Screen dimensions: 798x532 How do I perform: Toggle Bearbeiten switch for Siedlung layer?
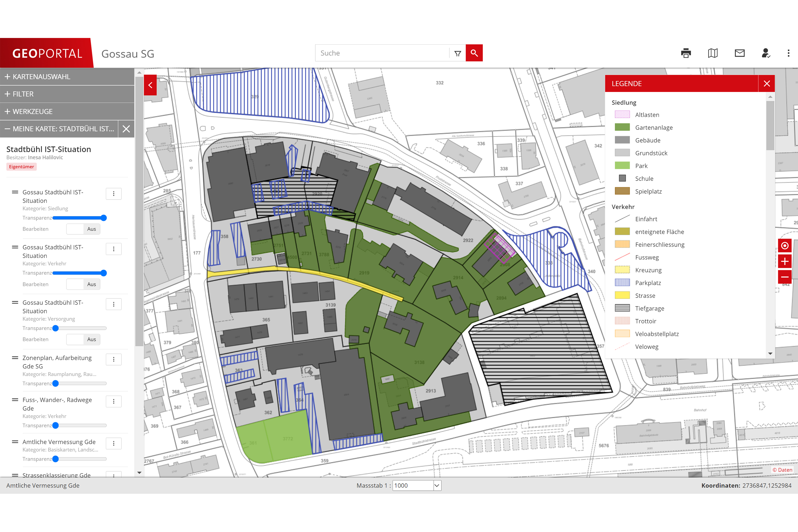tap(83, 229)
